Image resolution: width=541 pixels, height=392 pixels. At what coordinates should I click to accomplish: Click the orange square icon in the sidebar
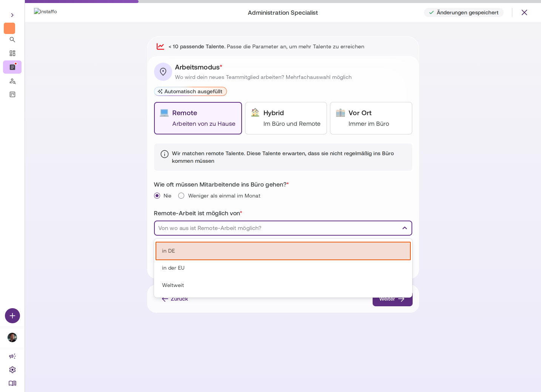[x=9, y=28]
